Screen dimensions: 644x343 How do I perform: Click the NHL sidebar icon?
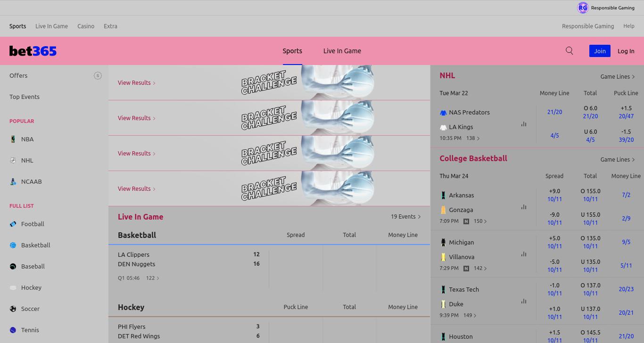click(13, 160)
